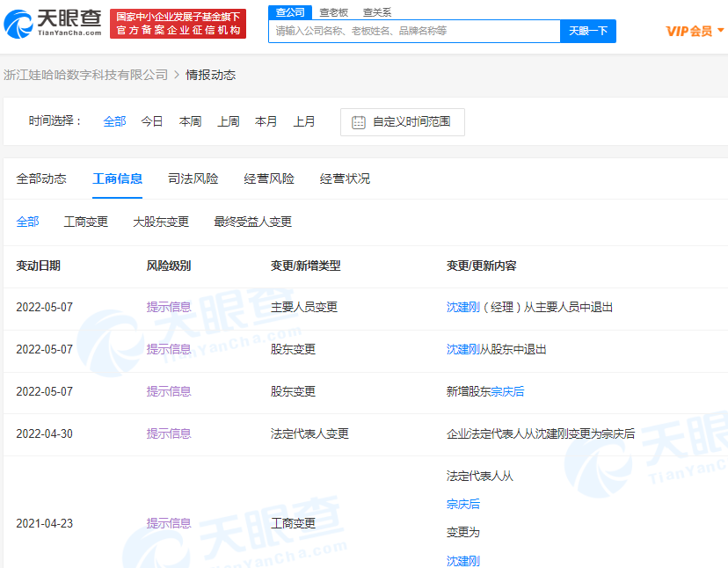Open 自定义时间范围 picker

pos(403,122)
